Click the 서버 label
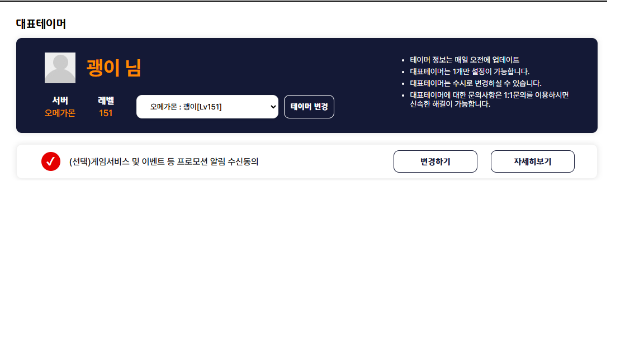The image size is (644, 362). pyautogui.click(x=60, y=101)
